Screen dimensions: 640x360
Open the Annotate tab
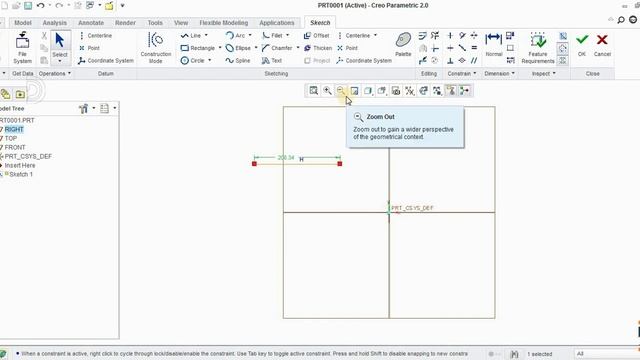tap(91, 23)
